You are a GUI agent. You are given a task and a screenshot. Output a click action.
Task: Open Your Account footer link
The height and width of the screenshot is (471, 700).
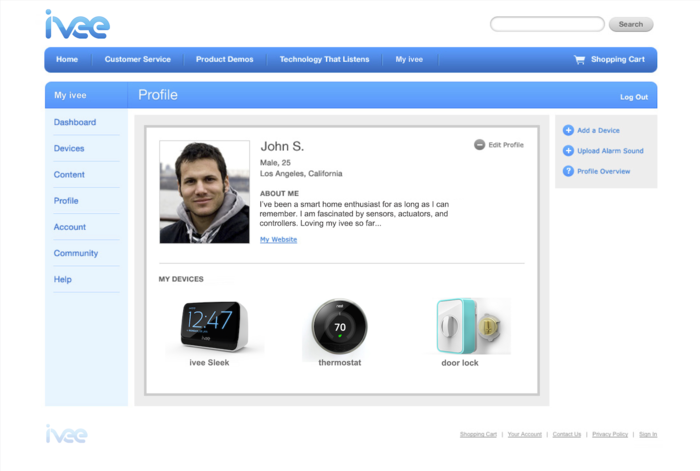click(525, 434)
